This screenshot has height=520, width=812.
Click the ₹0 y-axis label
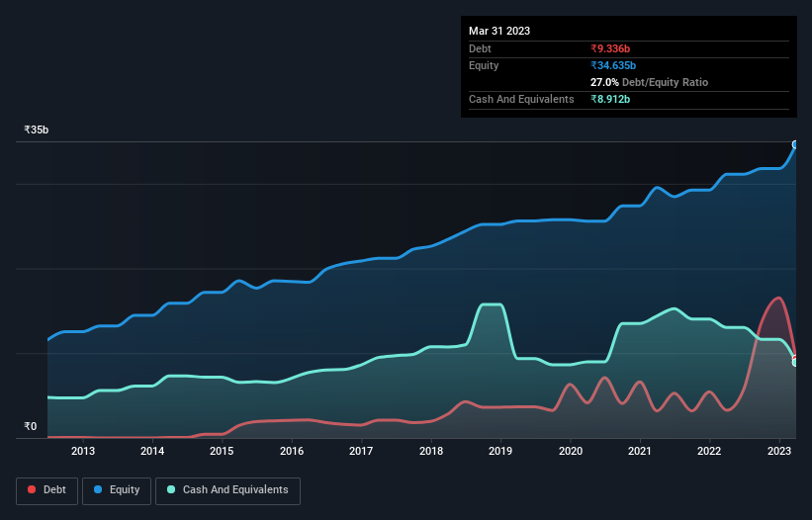tap(31, 426)
